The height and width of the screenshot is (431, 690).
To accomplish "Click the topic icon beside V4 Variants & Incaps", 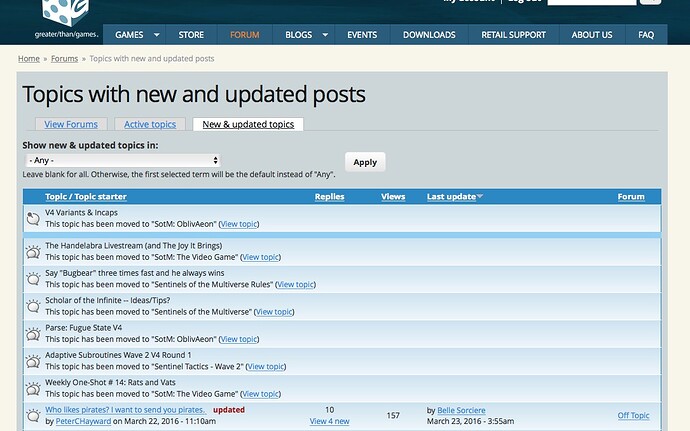I will click(x=33, y=218).
